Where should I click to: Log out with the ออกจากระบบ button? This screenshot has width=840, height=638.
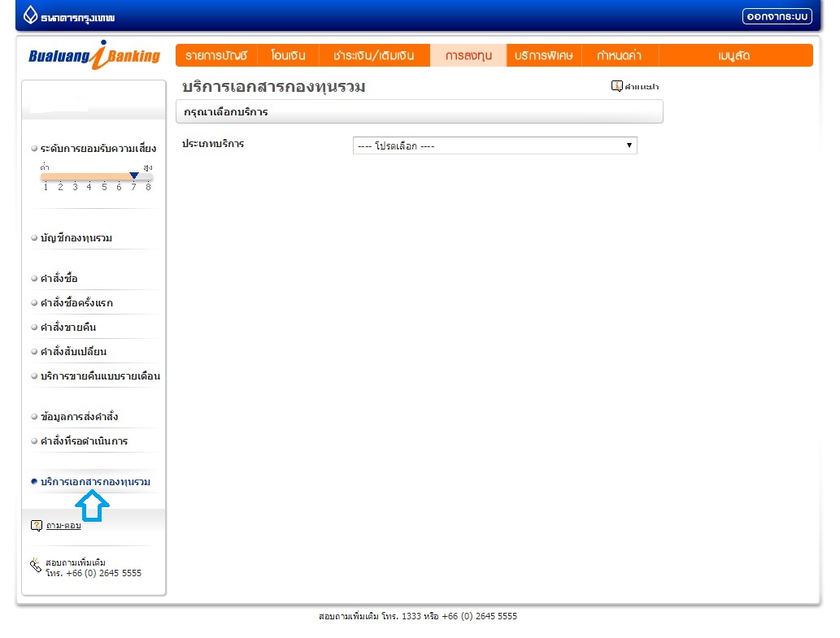point(777,16)
